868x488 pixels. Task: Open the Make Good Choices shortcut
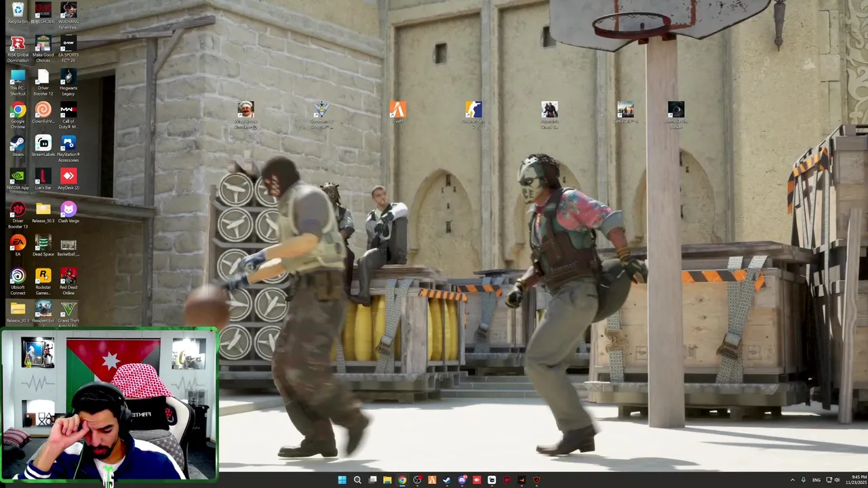coord(43,49)
